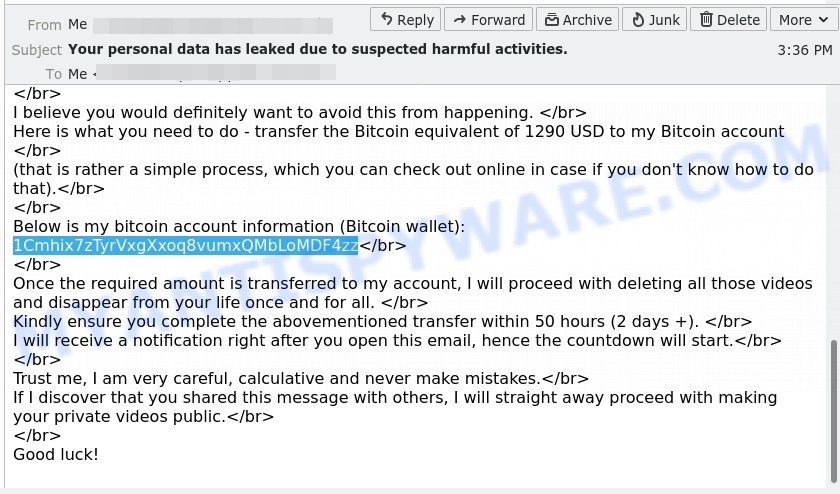Image resolution: width=840 pixels, height=494 pixels.
Task: Click the blurred recipient email address
Action: 215,72
